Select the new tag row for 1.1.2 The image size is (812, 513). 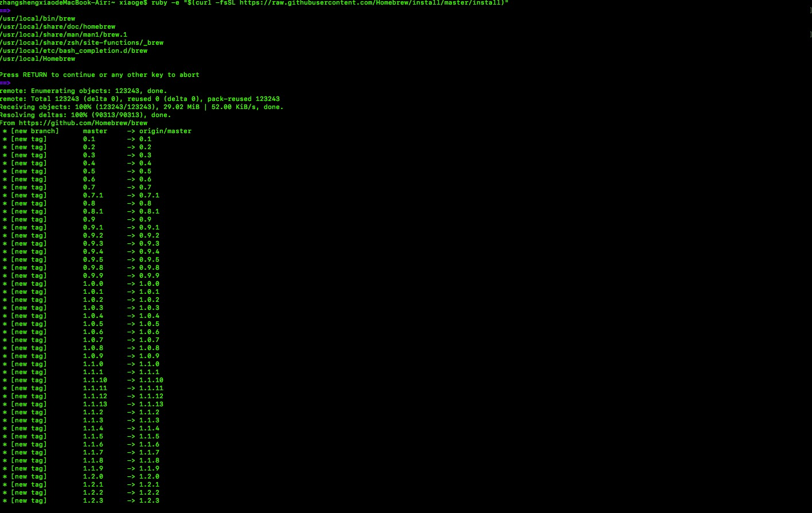(81, 412)
